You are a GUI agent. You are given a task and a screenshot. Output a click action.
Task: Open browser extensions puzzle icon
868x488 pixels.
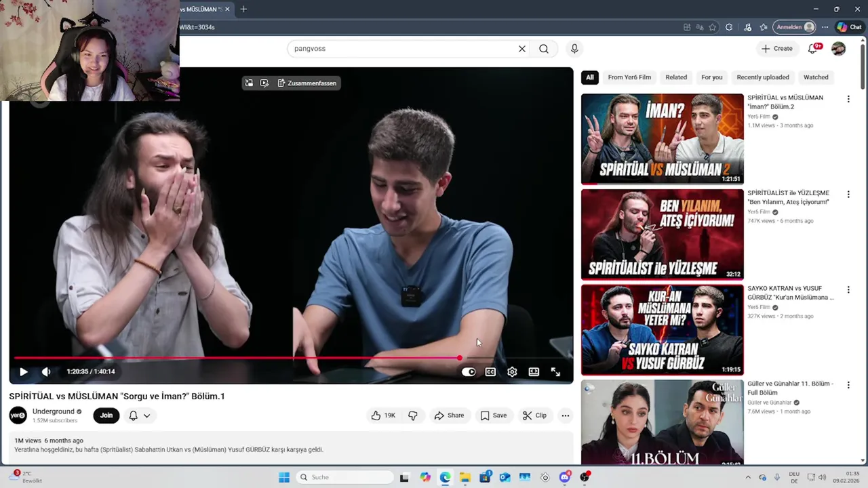click(729, 27)
